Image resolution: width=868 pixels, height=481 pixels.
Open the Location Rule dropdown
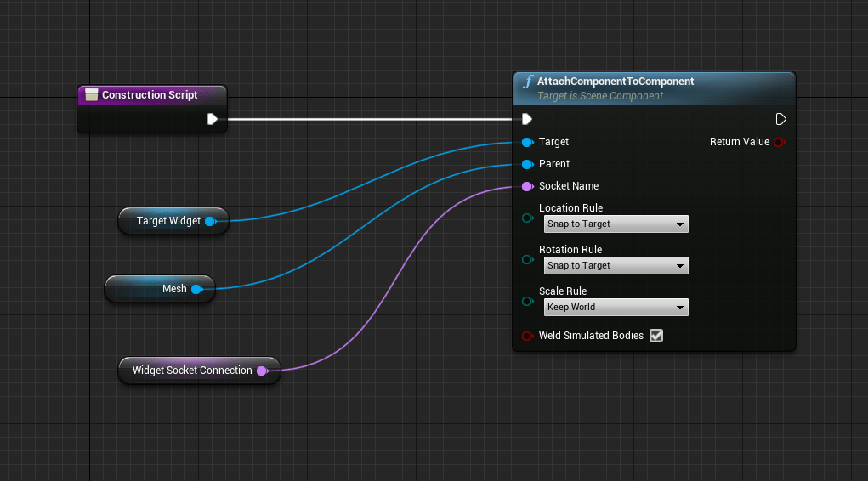(616, 224)
